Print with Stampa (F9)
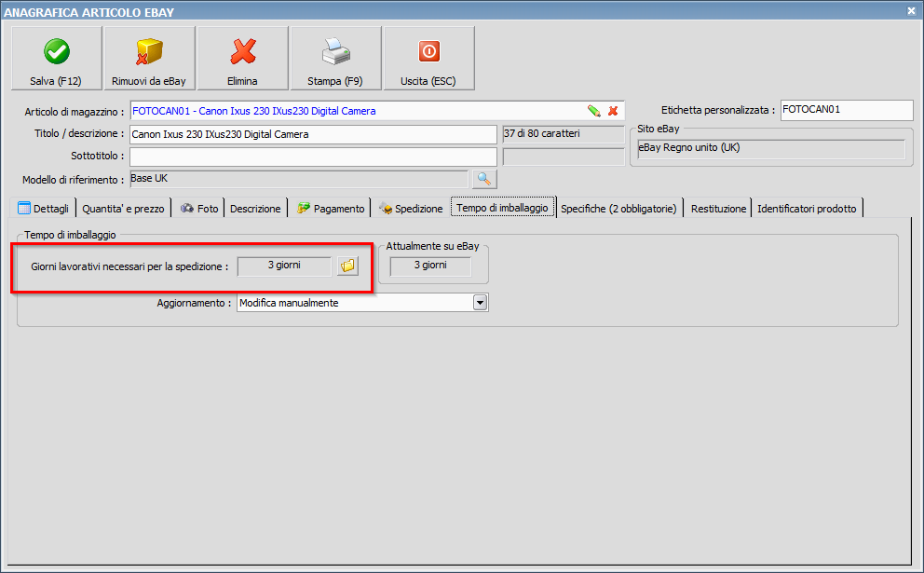The width and height of the screenshot is (924, 573). (335, 59)
